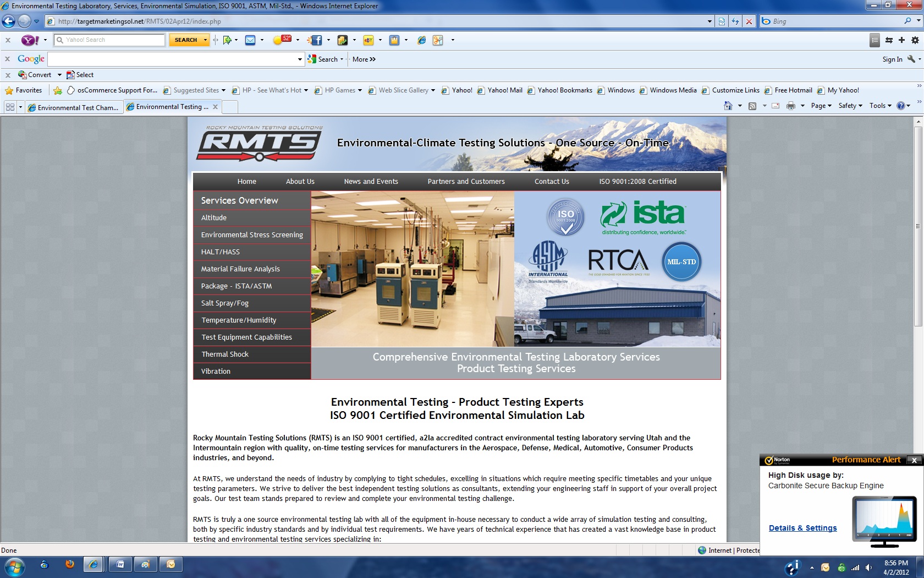Click the page's vertical scrollbar thumb

pos(917,226)
